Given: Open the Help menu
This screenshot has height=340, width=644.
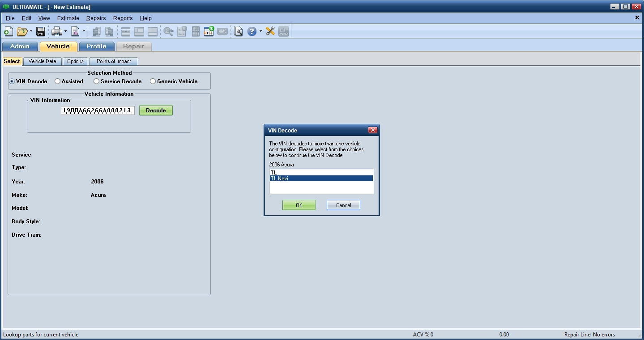Looking at the screenshot, I should 146,18.
